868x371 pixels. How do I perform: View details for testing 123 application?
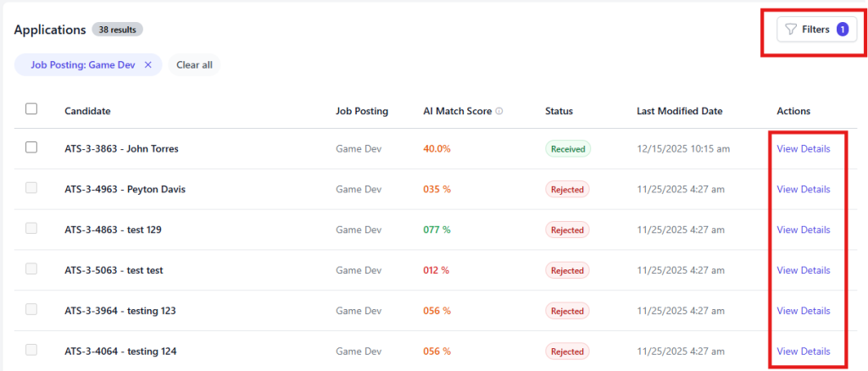coord(804,311)
